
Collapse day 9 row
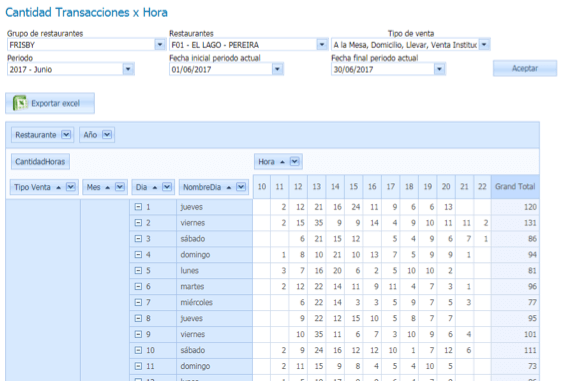point(138,334)
